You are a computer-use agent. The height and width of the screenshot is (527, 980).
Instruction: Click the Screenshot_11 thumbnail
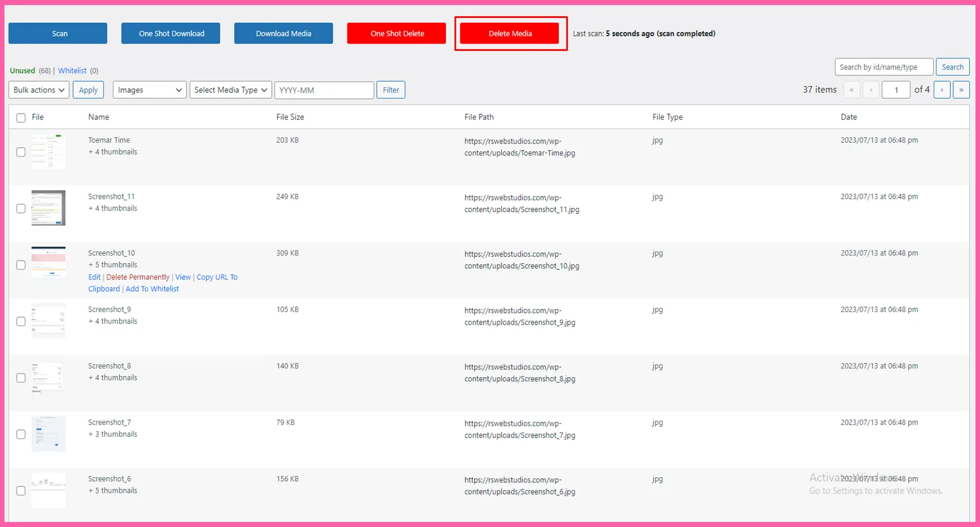click(x=48, y=208)
